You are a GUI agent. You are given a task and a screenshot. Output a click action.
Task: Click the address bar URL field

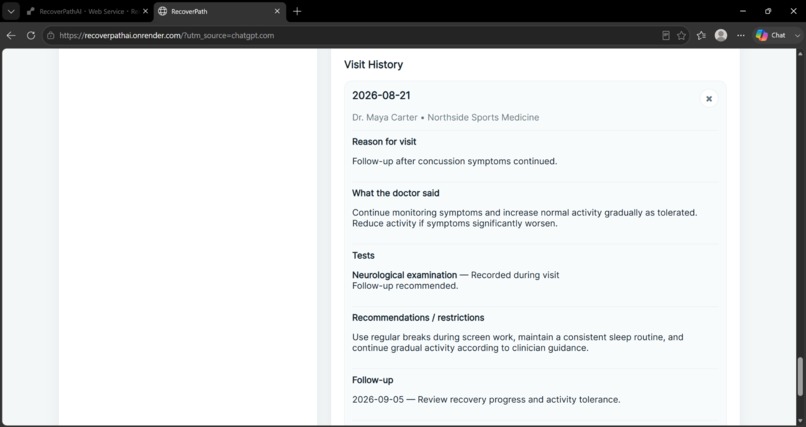tap(355, 35)
